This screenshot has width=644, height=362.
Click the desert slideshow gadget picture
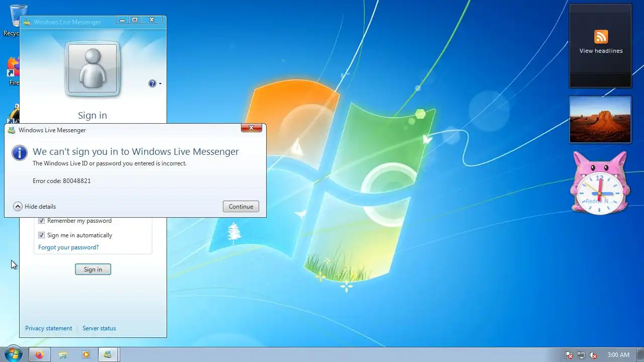600,120
